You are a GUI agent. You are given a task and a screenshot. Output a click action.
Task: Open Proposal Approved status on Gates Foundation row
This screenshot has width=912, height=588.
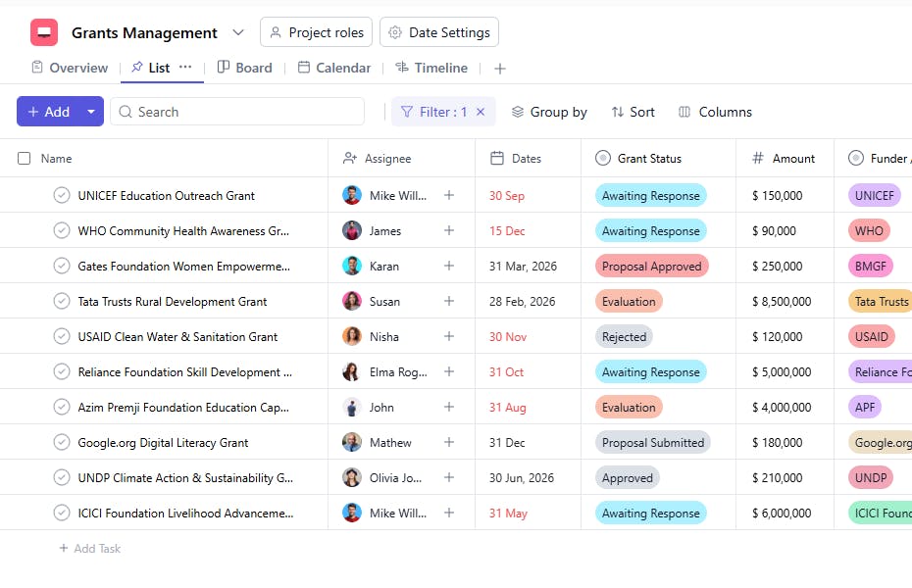[x=651, y=266]
